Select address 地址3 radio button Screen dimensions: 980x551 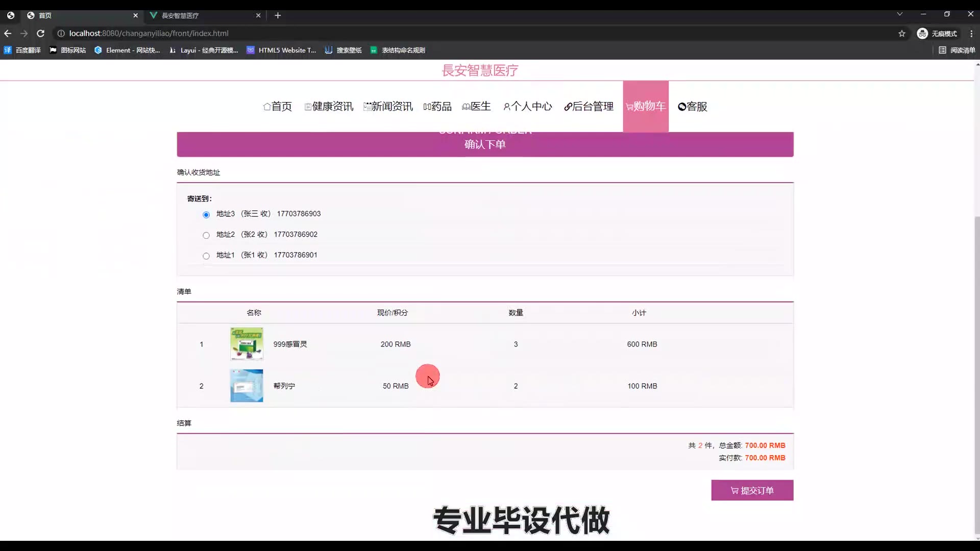coord(206,215)
